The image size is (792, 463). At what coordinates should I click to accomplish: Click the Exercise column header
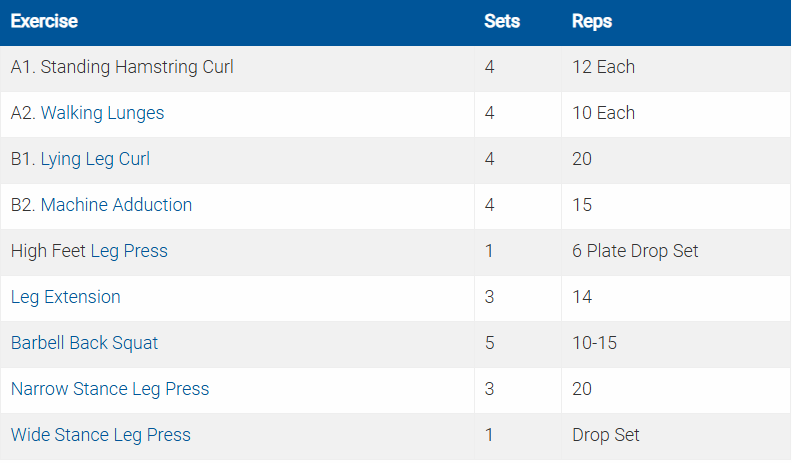click(x=44, y=21)
